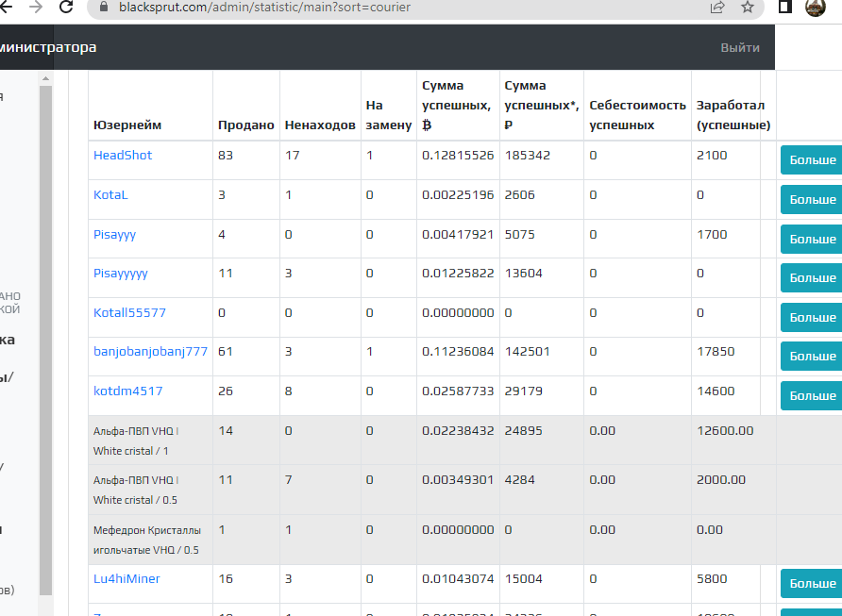842x616 pixels.
Task: Click the sidebar vertical scrollbar track
Action: [x=45, y=341]
